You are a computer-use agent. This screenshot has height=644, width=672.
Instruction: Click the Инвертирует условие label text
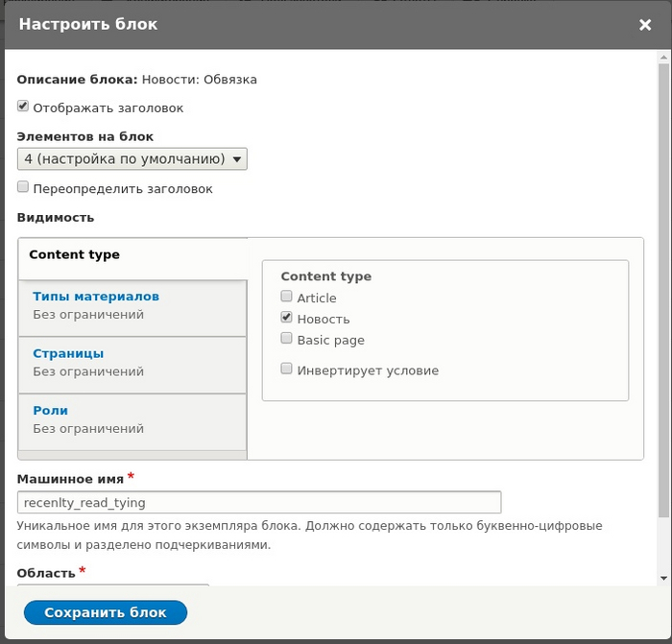coord(368,370)
